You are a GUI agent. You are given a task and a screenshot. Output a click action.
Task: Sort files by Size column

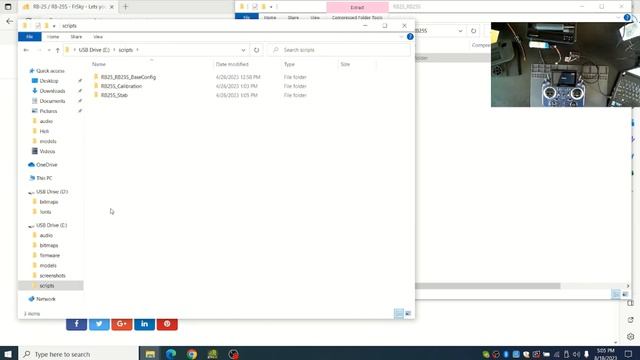coord(345,64)
